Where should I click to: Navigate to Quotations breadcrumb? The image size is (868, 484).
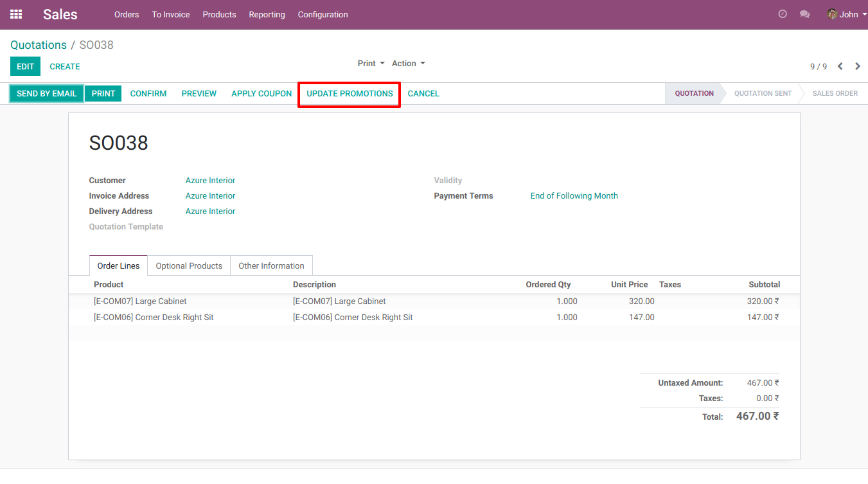(x=39, y=45)
